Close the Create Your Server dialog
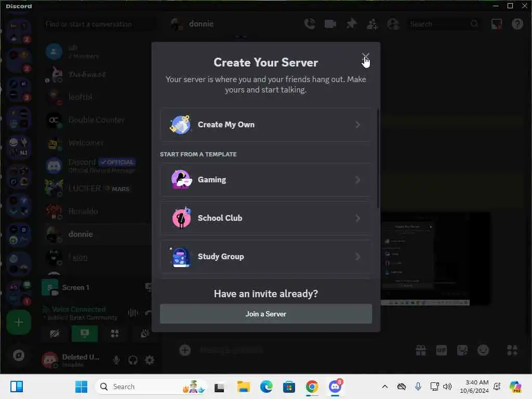Image resolution: width=532 pixels, height=399 pixels. pos(365,56)
